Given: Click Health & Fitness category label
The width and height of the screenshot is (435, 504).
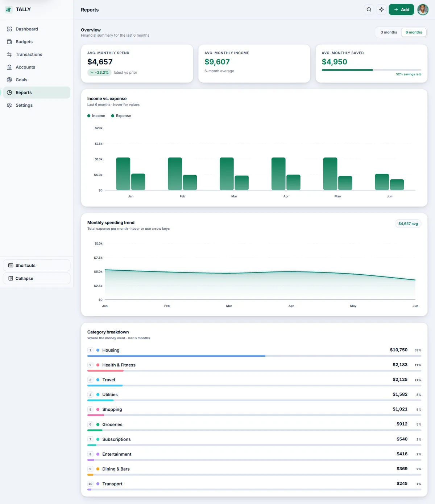Looking at the screenshot, I should click(x=119, y=365).
